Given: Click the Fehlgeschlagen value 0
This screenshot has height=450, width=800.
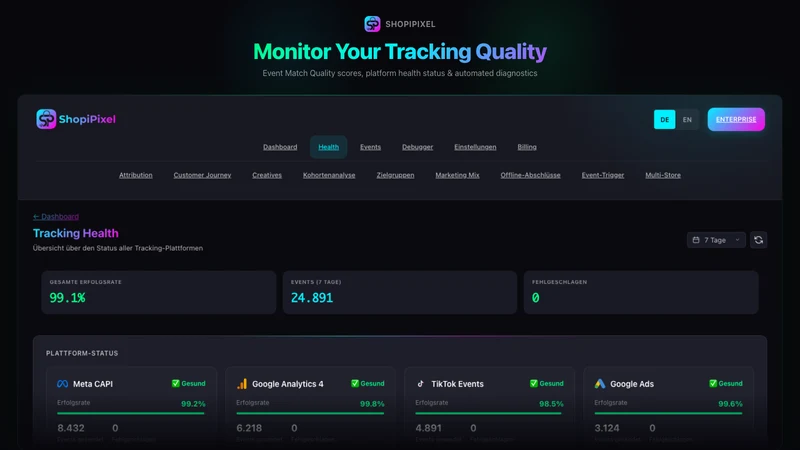Looking at the screenshot, I should pos(535,298).
